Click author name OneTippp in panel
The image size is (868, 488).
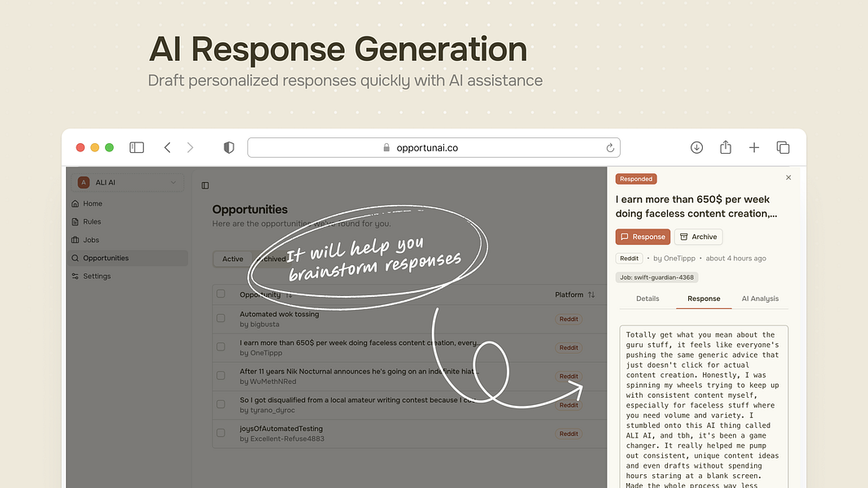[x=679, y=259]
